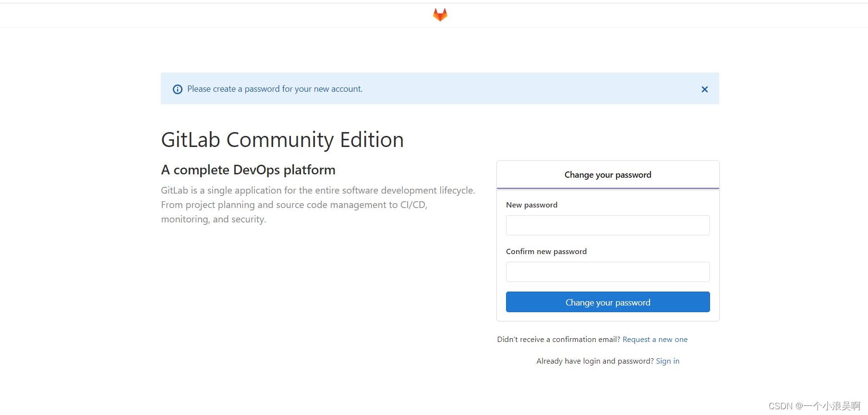Click the info icon in the alert
Viewport: 868px width, 415px height.
click(178, 89)
